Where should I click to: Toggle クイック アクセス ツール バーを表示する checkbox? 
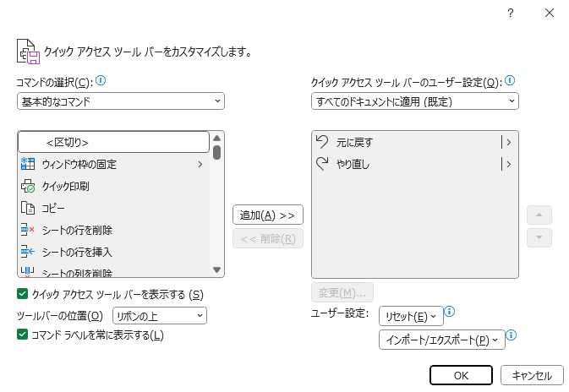tap(23, 294)
